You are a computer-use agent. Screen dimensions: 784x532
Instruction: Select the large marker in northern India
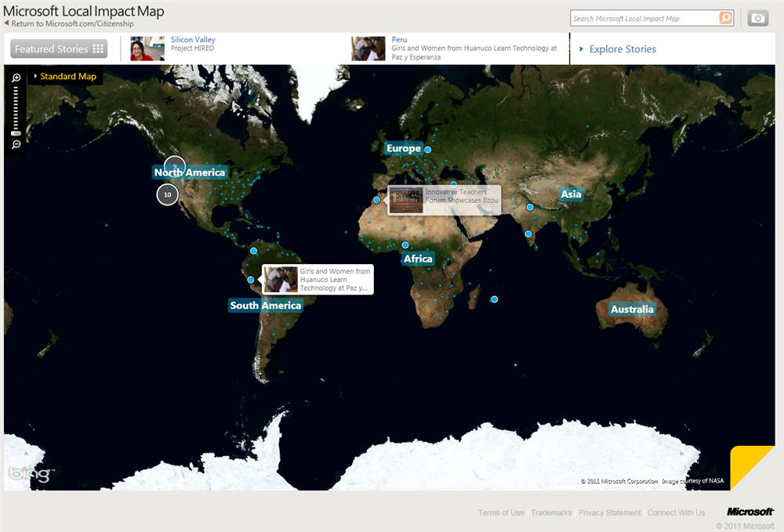click(x=530, y=208)
